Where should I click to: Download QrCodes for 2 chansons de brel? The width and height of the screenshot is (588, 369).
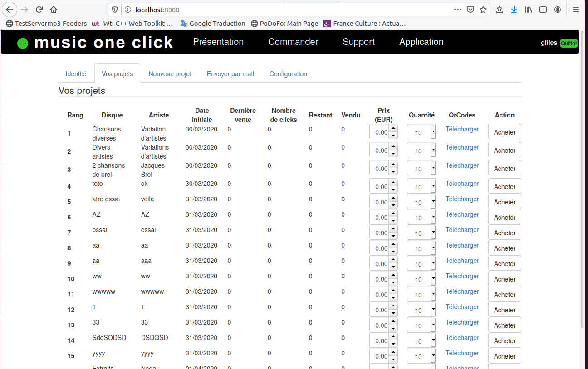click(462, 165)
